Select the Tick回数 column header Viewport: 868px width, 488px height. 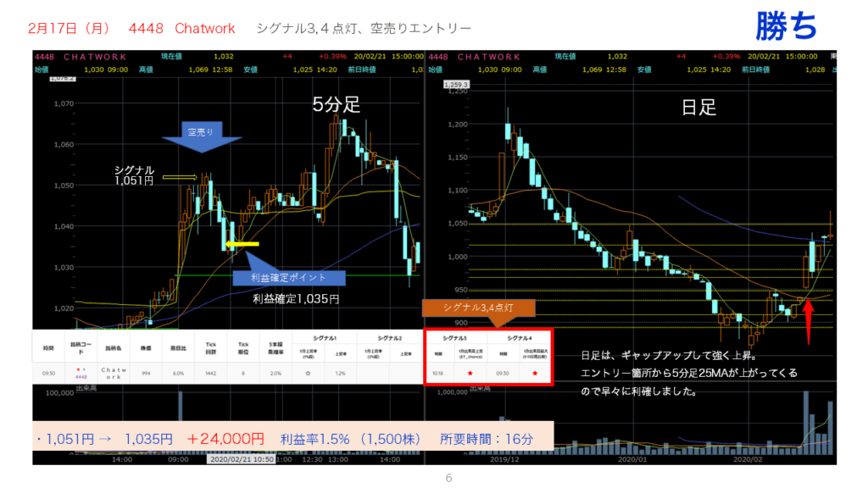(x=211, y=348)
